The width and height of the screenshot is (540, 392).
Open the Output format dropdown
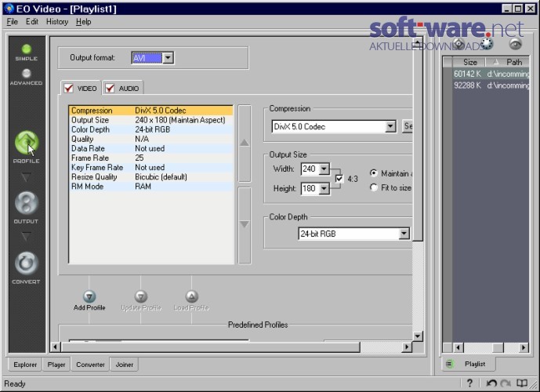168,58
